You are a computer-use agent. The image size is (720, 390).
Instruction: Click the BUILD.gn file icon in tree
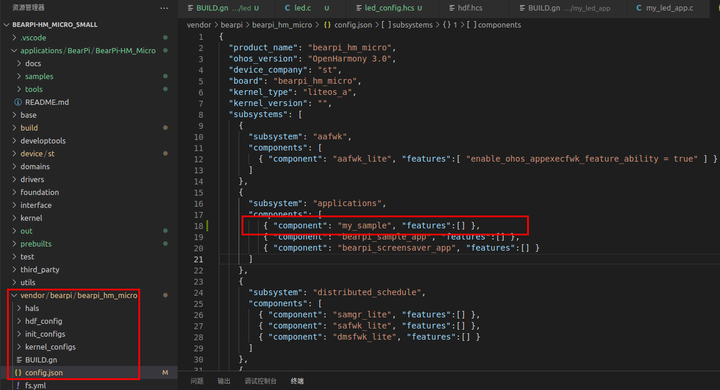(x=19, y=360)
